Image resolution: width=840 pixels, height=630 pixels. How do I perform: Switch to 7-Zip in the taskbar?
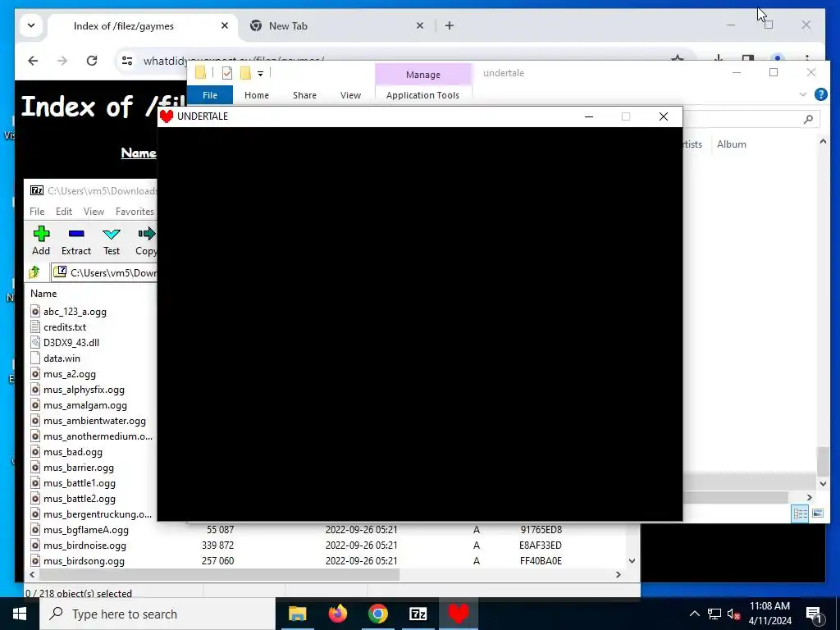coord(418,614)
